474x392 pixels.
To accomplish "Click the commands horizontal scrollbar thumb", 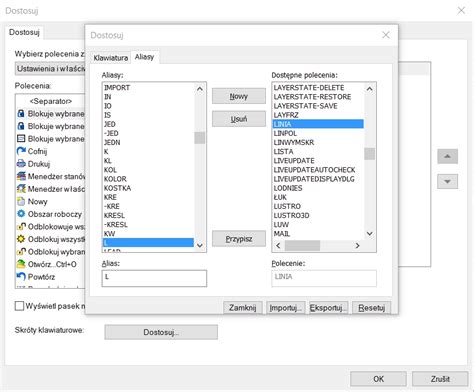I will tap(302, 246).
